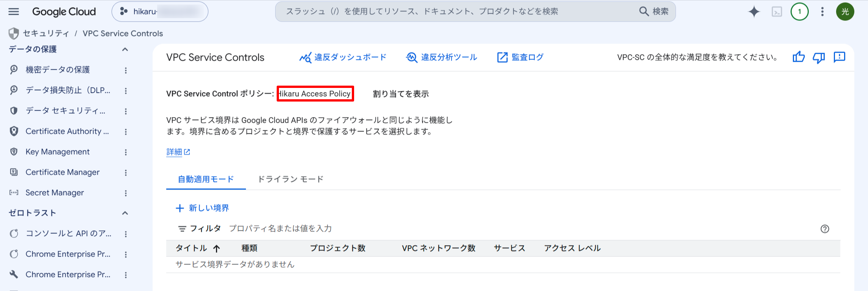Open 機密データの保護 in sidebar
This screenshot has height=291, width=868.
58,70
